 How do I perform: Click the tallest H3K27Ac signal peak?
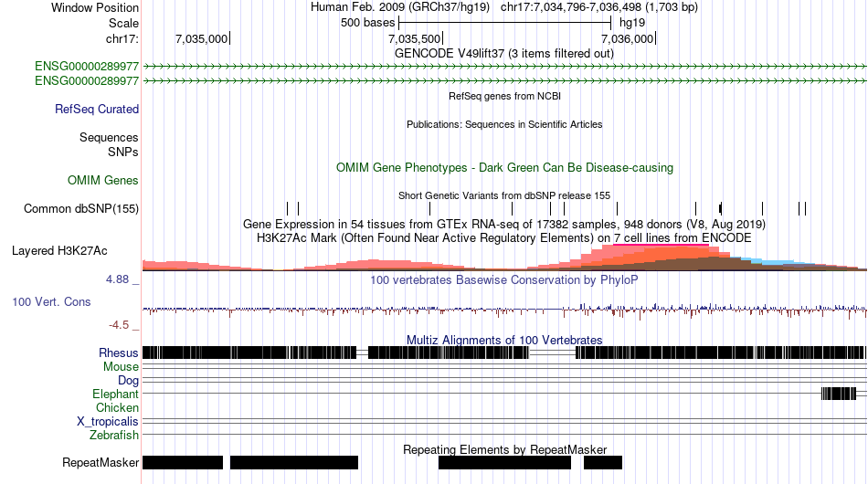coord(662,257)
